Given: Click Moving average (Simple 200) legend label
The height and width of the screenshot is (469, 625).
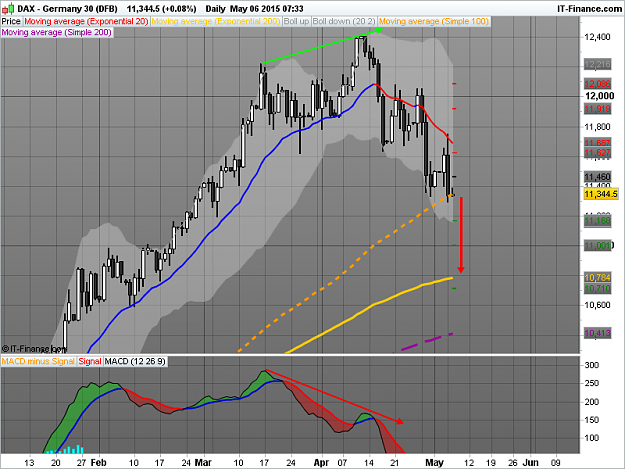Looking at the screenshot, I should [57, 32].
